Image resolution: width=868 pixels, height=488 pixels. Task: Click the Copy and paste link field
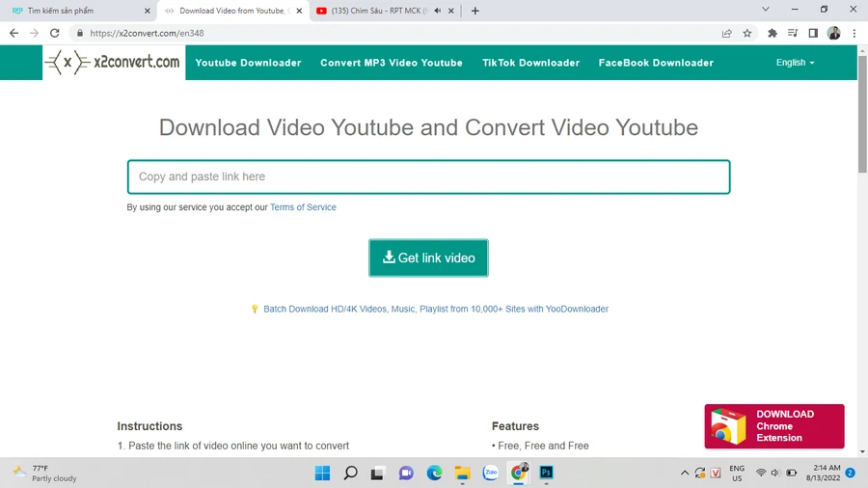point(428,177)
